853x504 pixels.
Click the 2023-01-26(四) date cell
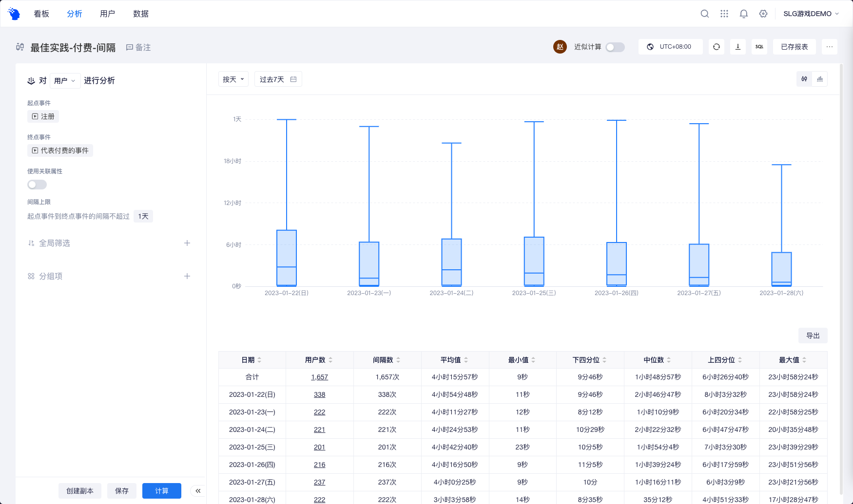252,465
